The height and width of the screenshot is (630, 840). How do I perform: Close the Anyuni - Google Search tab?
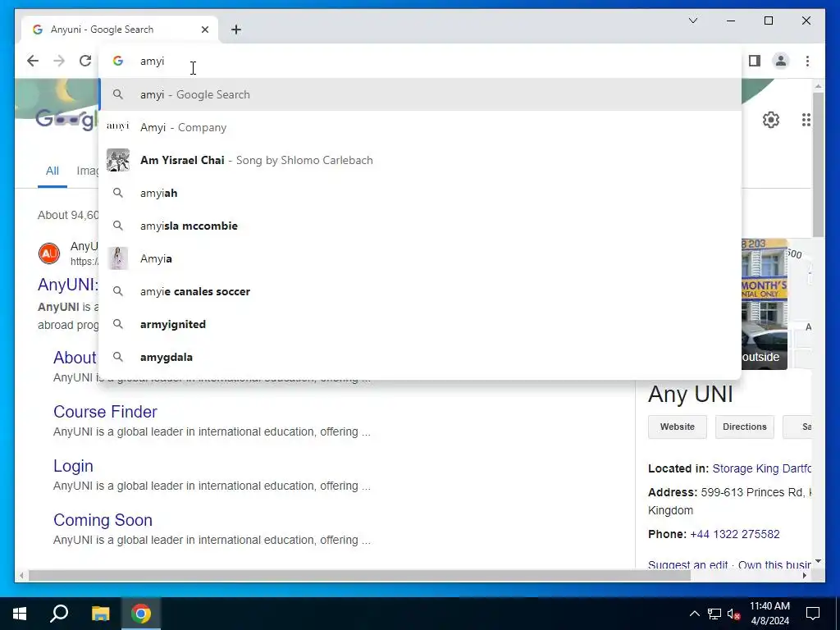(x=204, y=30)
